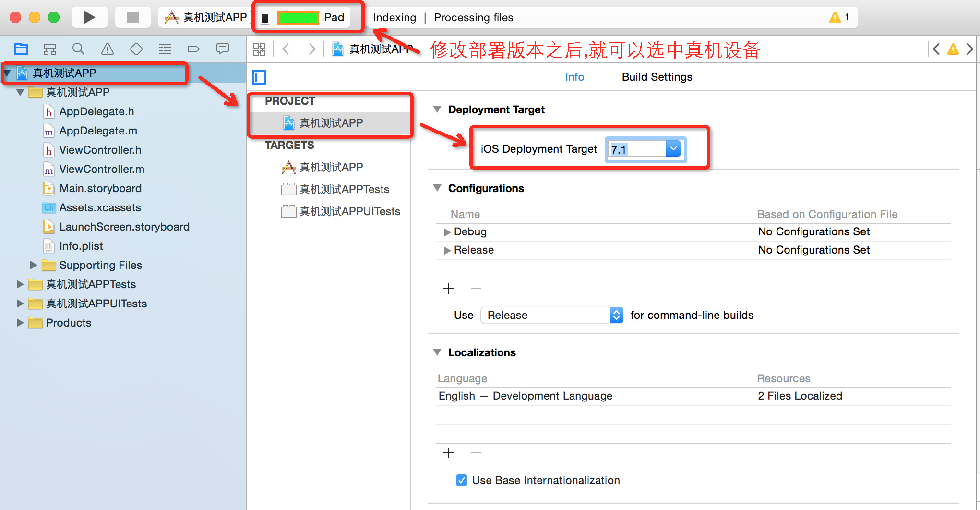Show the Project navigator folder icon

21,49
